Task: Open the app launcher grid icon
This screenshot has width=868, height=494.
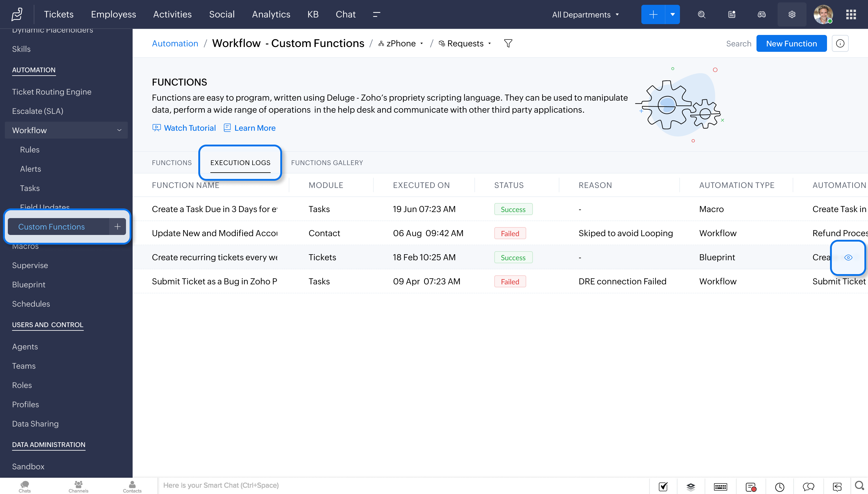Action: coord(851,14)
